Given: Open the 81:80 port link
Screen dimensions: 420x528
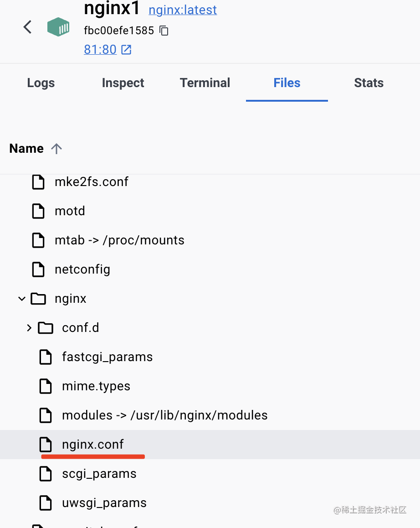Looking at the screenshot, I should (x=100, y=50).
